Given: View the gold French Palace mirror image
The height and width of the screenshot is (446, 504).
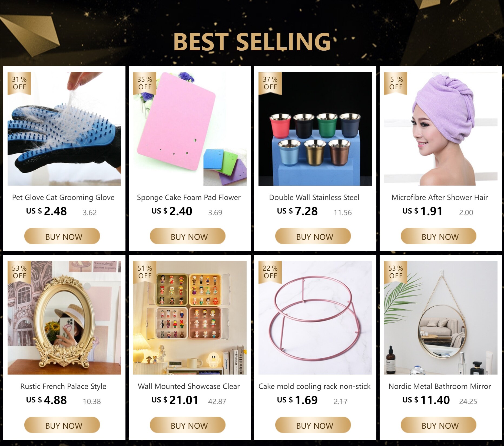Looking at the screenshot, I should coord(64,318).
